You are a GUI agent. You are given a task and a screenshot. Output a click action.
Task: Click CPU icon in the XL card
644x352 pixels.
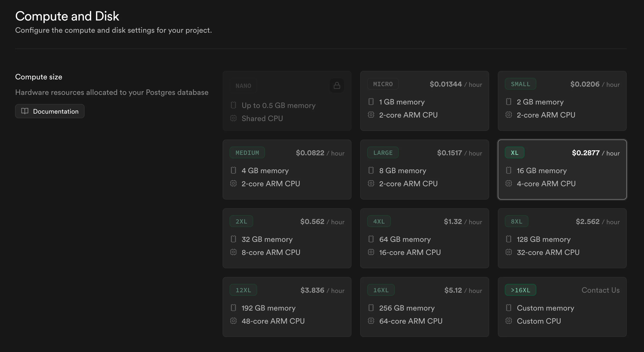(509, 183)
